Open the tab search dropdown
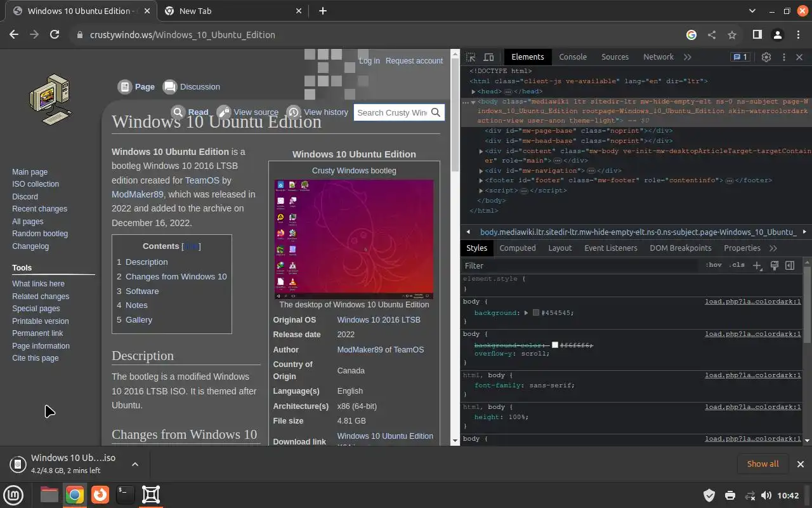 pos(752,11)
